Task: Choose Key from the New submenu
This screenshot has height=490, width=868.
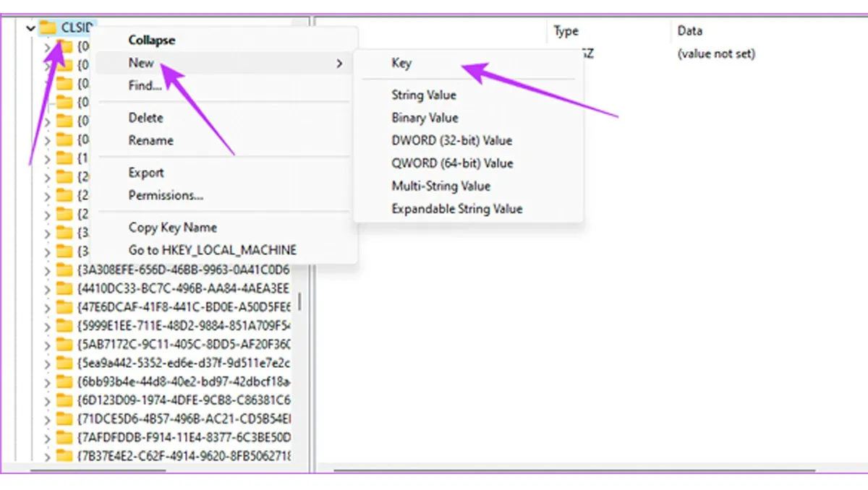Action: click(401, 63)
